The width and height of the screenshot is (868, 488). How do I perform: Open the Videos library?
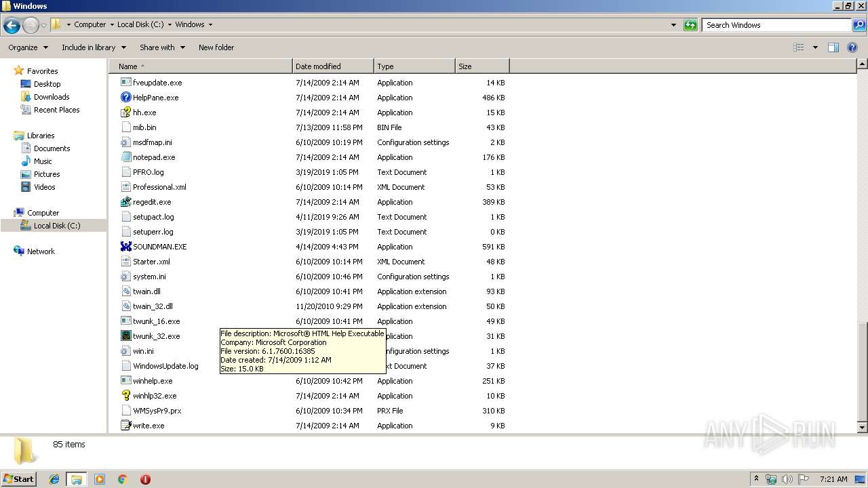pos(44,187)
